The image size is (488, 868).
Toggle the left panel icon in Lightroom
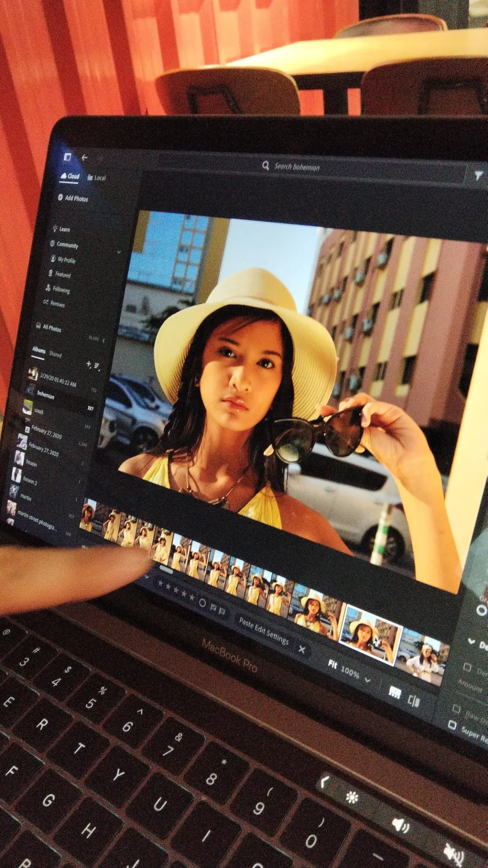click(x=67, y=157)
